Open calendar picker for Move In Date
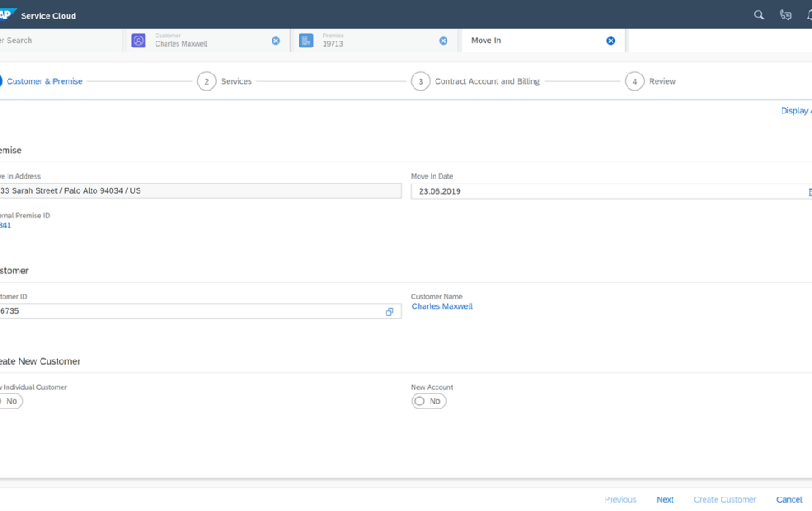Screen dimensions: 812x511 click(809, 192)
